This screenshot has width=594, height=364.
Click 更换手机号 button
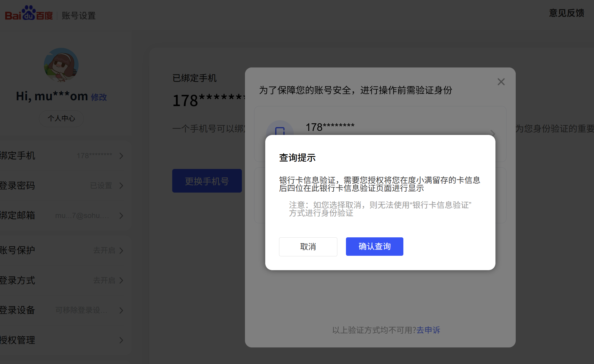[x=207, y=181]
